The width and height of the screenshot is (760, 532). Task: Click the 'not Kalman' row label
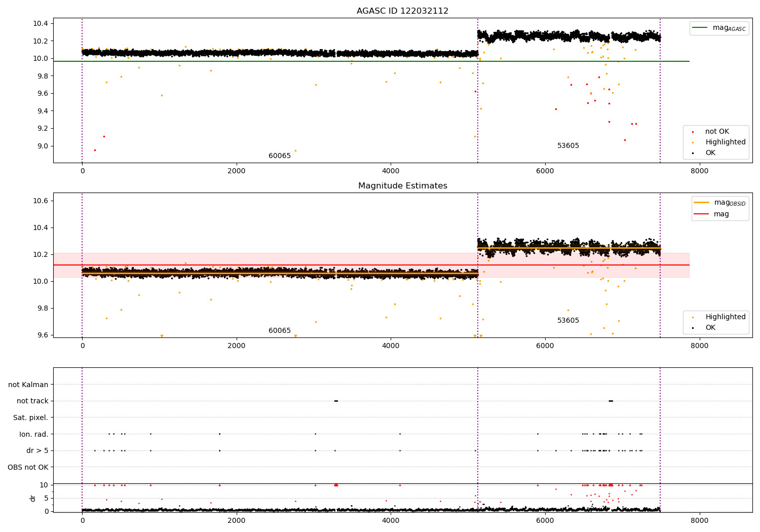pos(28,385)
